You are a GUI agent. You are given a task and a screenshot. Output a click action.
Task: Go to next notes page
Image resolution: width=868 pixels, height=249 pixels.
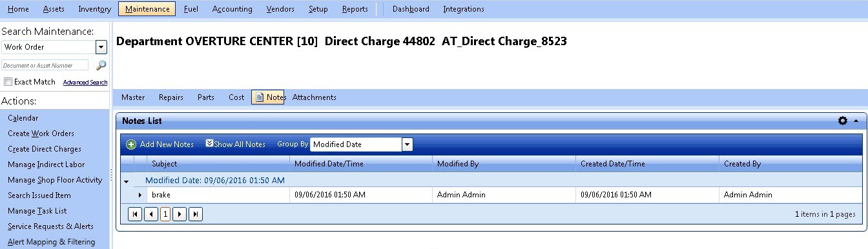tap(180, 214)
